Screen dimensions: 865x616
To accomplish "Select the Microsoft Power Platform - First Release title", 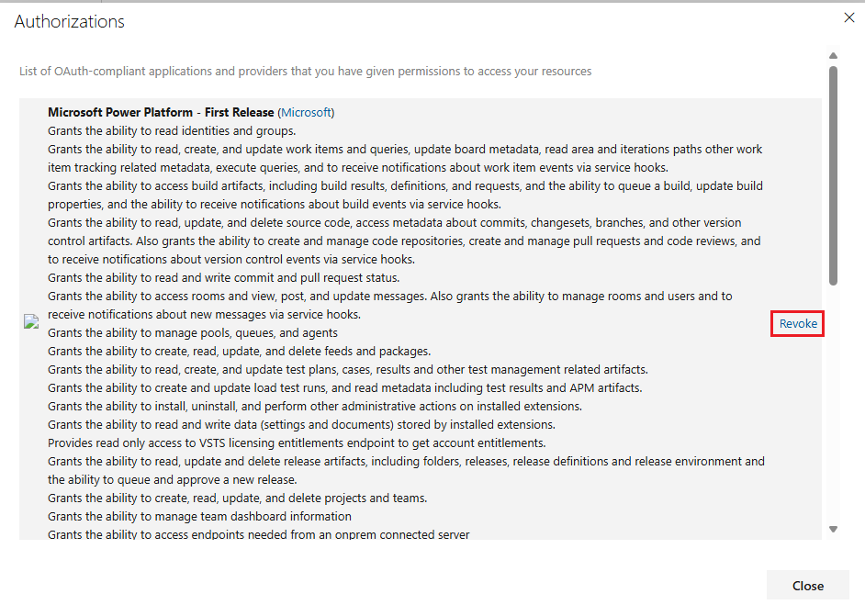I will pos(161,113).
